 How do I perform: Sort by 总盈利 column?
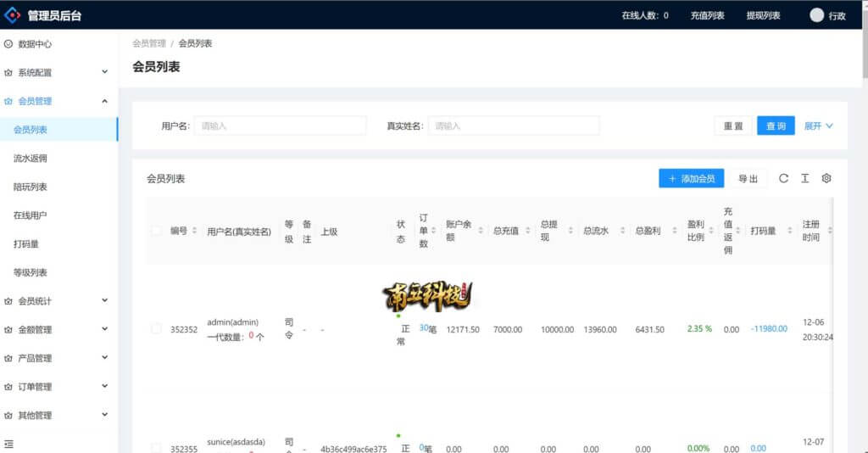pos(674,231)
